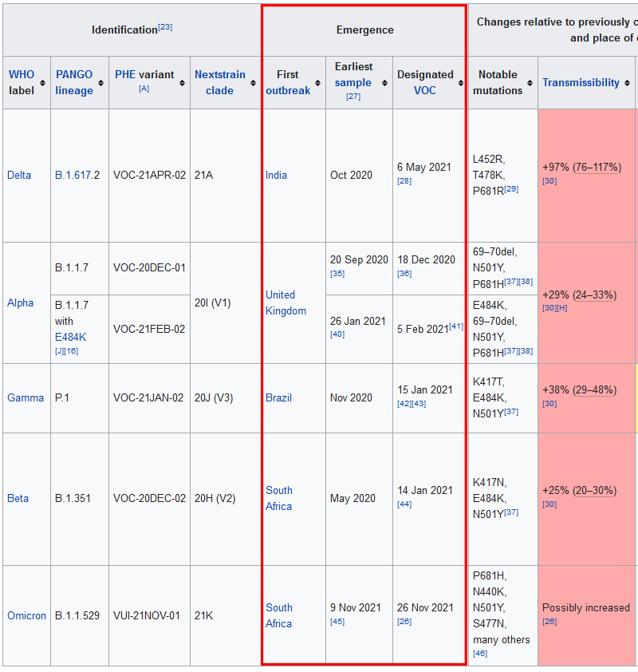This screenshot has height=672, width=638.
Task: Follow citation [28] under 6 May 2021
Action: [404, 181]
